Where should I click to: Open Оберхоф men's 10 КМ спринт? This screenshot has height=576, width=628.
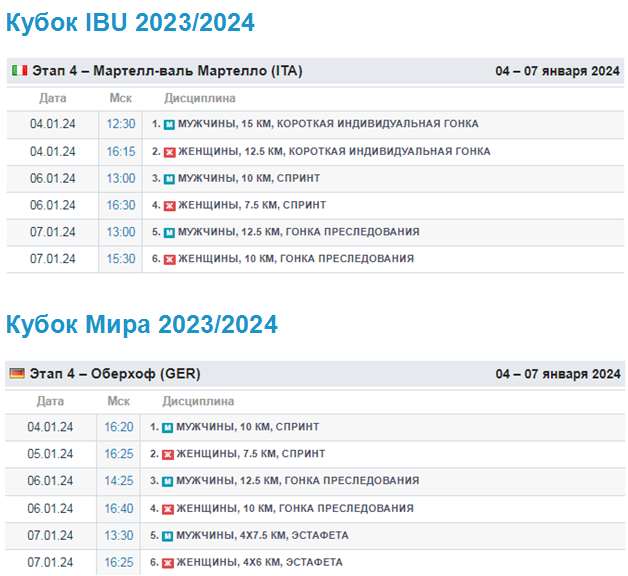click(248, 427)
